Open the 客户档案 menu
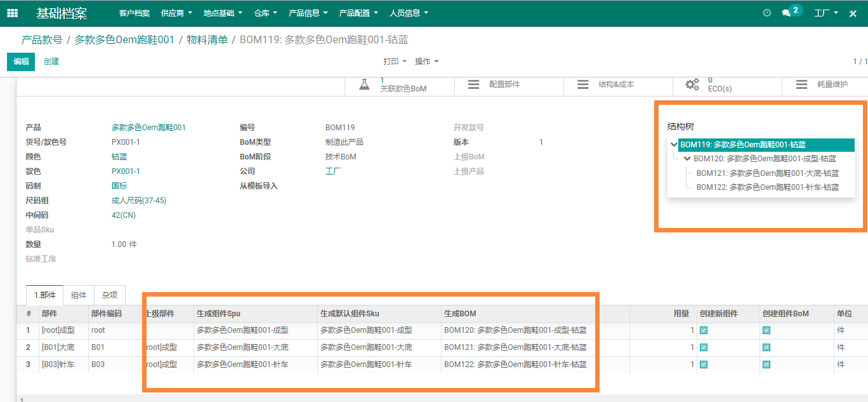 (135, 13)
